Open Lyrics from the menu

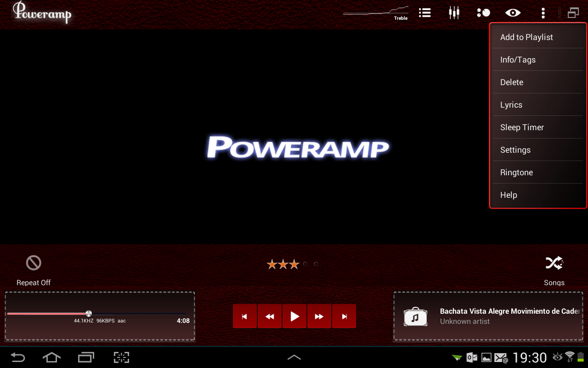pos(538,105)
